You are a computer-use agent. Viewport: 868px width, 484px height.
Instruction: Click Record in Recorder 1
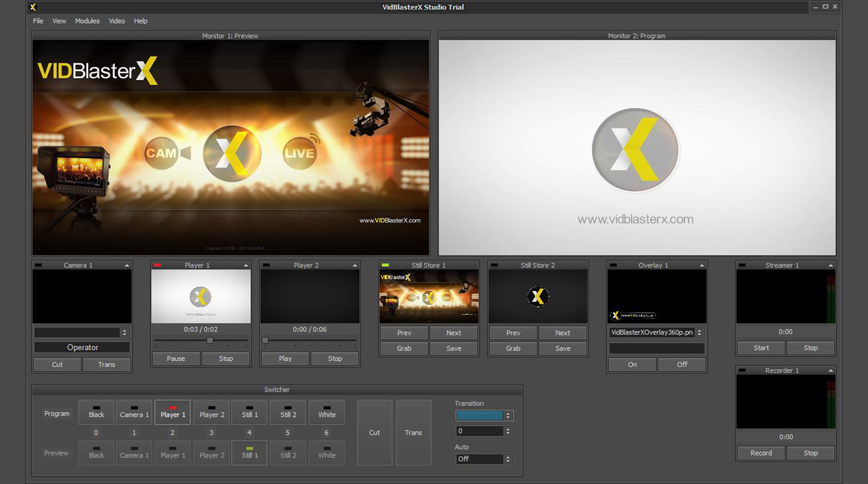pos(760,453)
